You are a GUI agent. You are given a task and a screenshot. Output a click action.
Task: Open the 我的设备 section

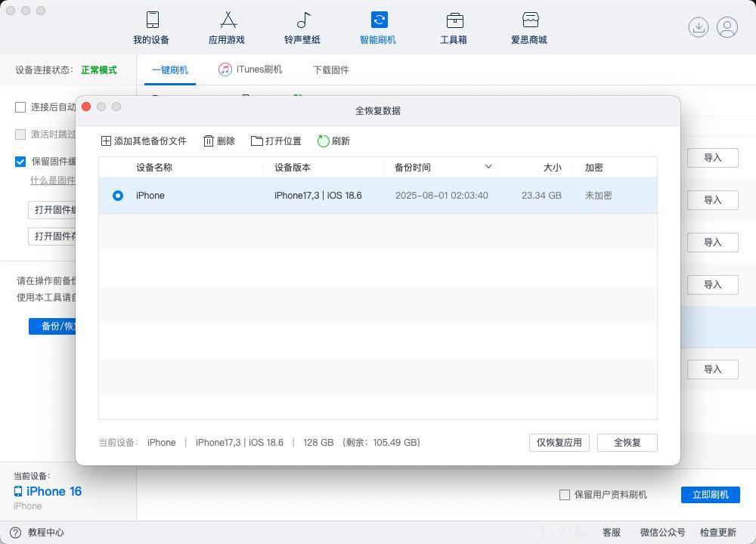pos(151,28)
